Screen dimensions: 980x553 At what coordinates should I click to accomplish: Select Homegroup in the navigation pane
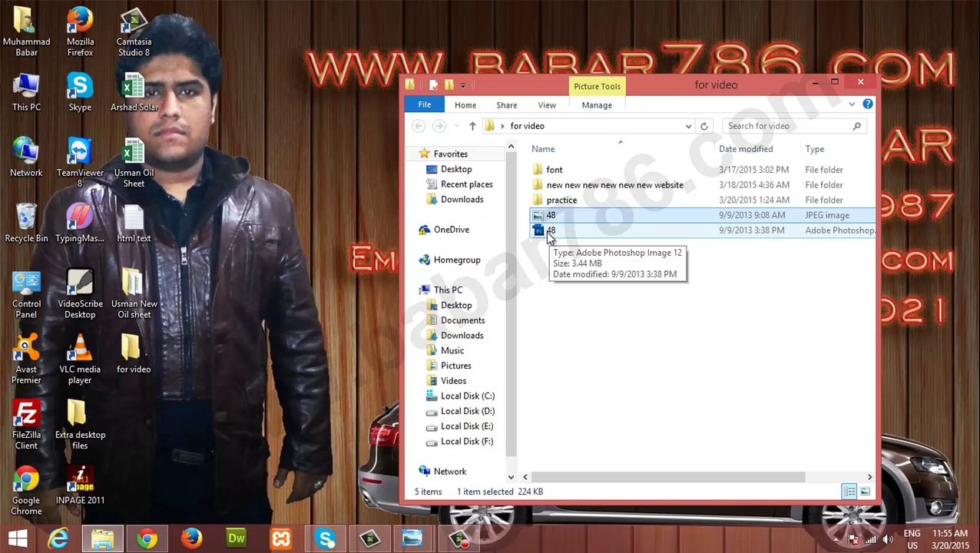[456, 260]
